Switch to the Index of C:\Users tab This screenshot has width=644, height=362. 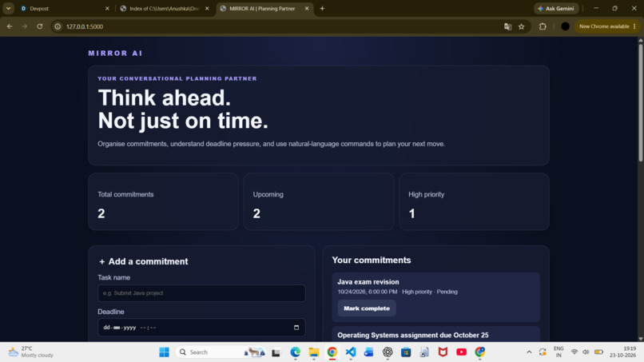pos(165,8)
